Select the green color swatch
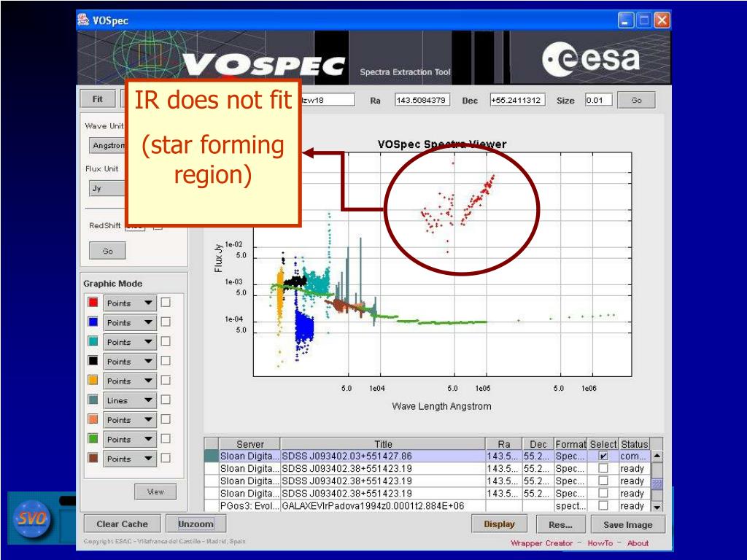747x560 pixels. 93,438
